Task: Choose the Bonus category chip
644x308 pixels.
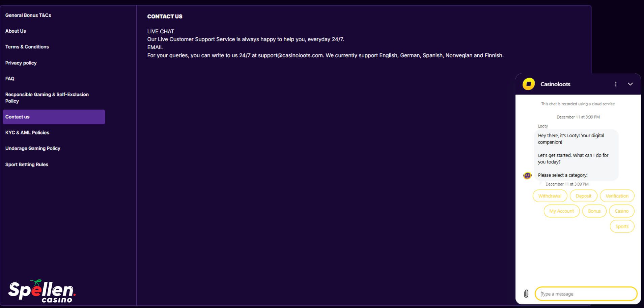Action: click(594, 211)
